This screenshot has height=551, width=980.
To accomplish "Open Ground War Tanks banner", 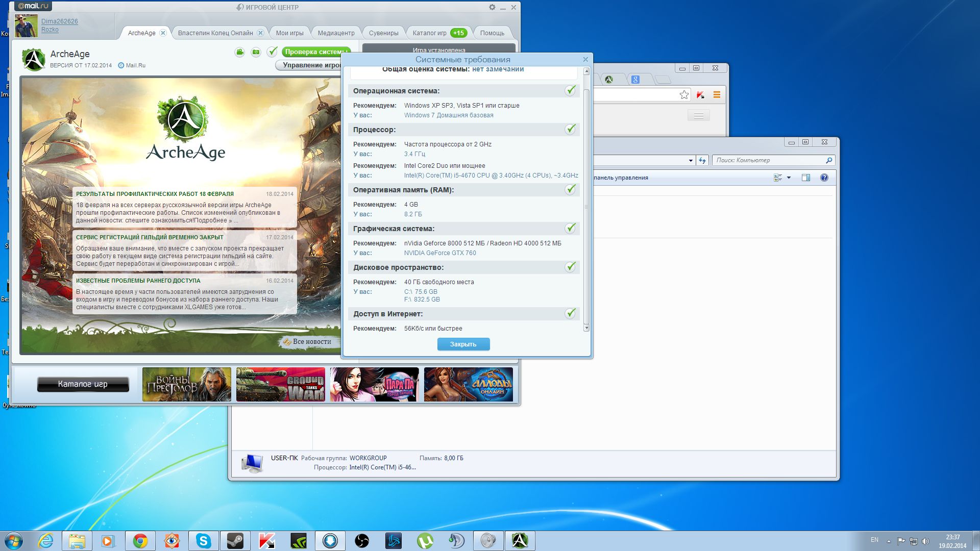I will coord(281,384).
